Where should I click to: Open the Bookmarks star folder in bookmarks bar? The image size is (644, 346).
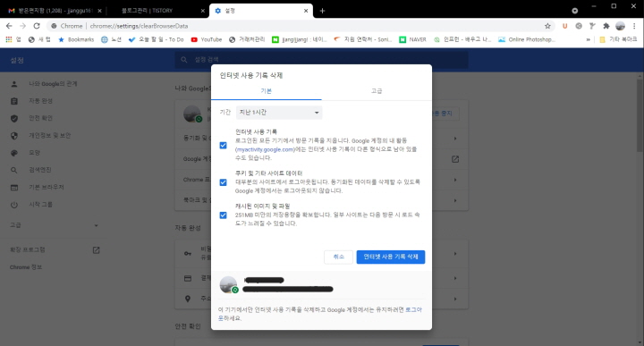76,39
